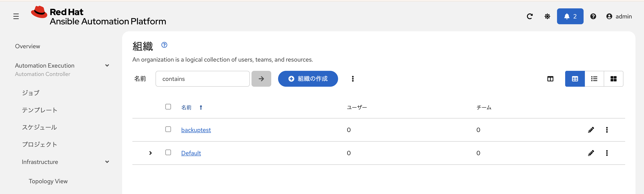
Task: Open the kebab menu for Default row
Action: coord(607,153)
